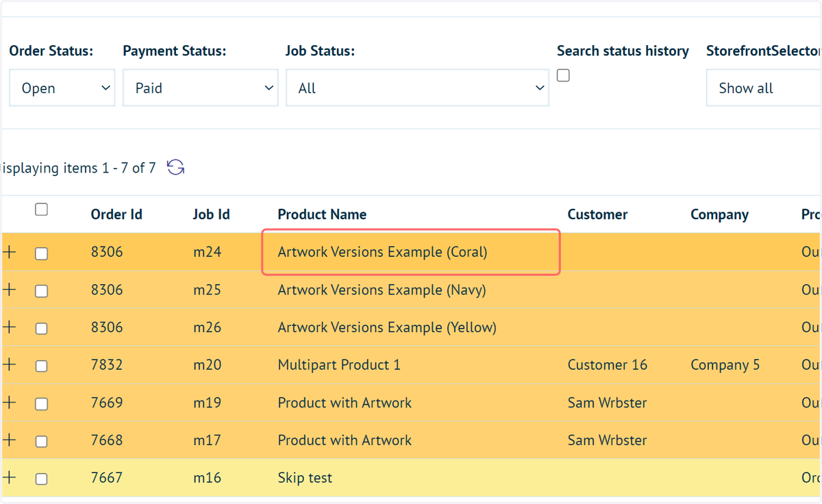Check the box for job m24
The image size is (822, 504).
pyautogui.click(x=41, y=253)
